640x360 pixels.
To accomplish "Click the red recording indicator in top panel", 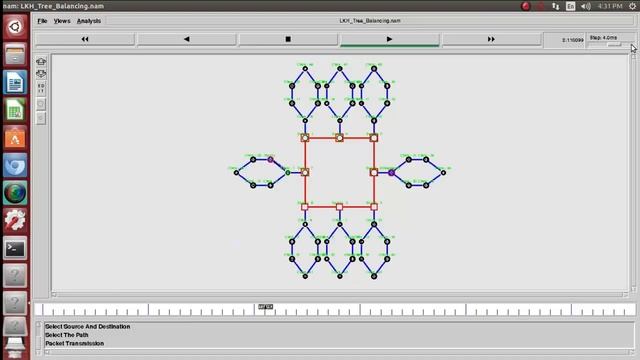I will (526, 6).
